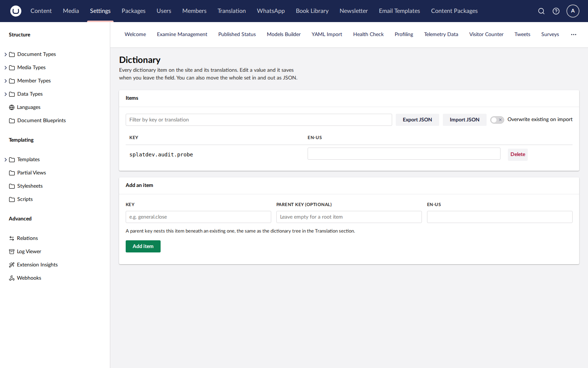
Task: Click the Extension Insights wand icon
Action: [x=12, y=265]
